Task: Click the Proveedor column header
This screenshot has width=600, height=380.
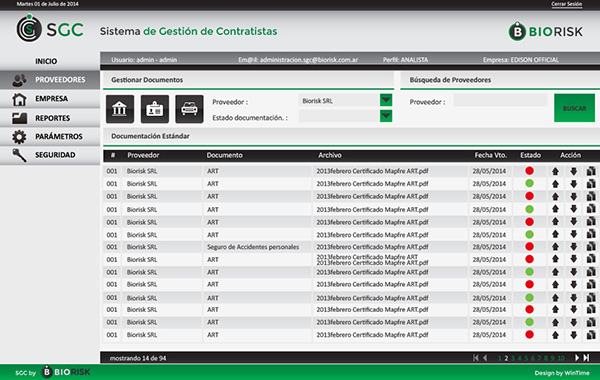Action: pos(143,155)
